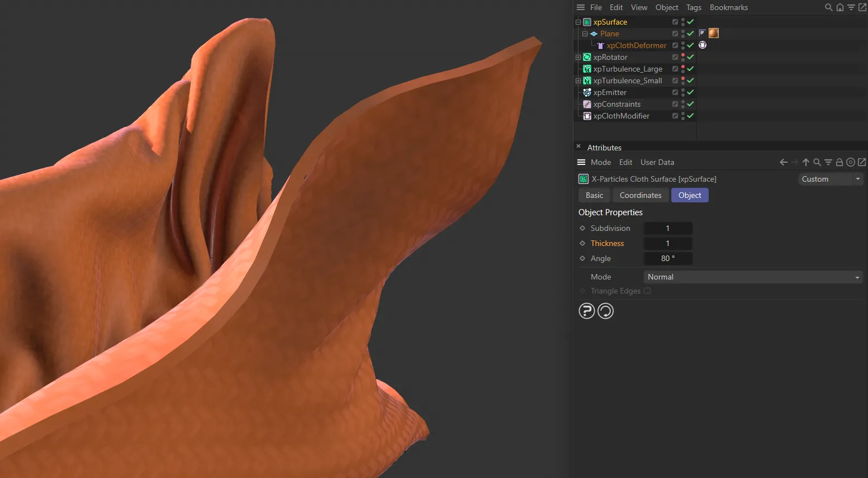Switch to the Coordinates tab
Screen dimensions: 868x478
[640, 195]
